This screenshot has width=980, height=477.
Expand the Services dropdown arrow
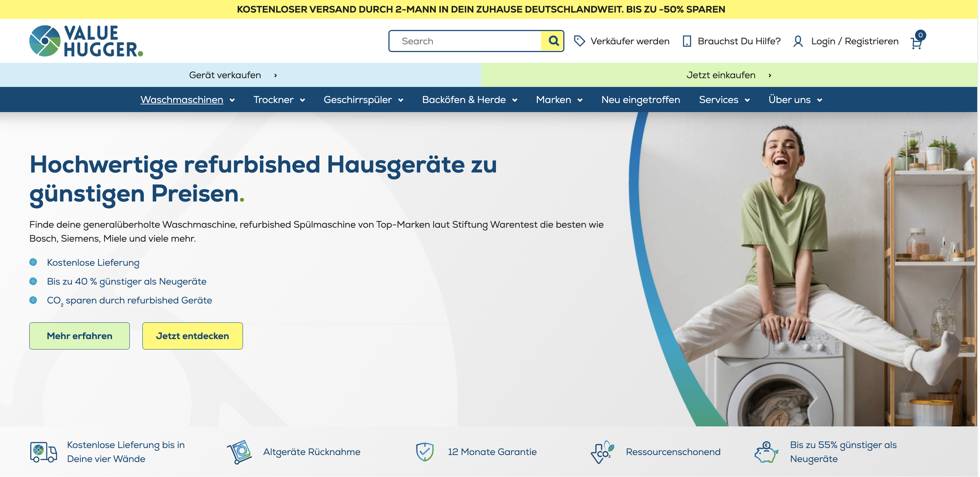pos(747,100)
